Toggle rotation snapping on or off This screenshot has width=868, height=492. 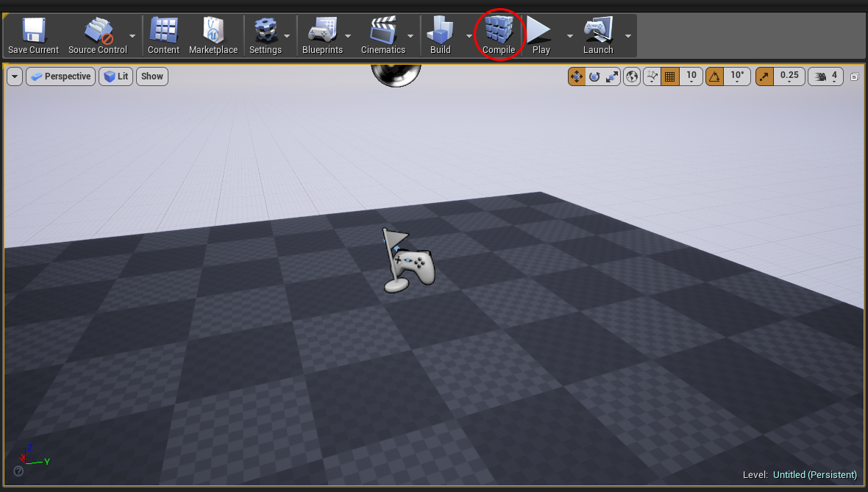click(x=715, y=76)
